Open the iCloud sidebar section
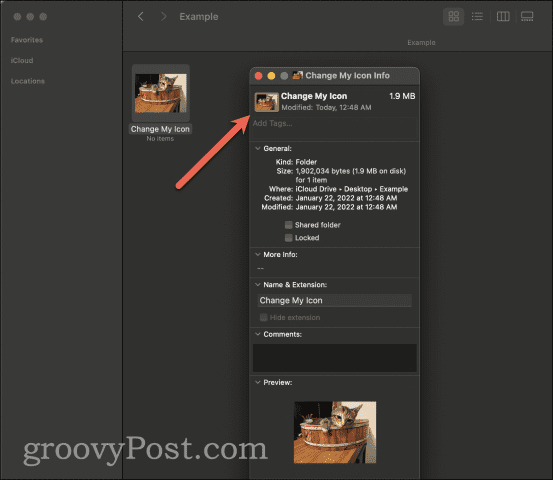 pyautogui.click(x=22, y=60)
